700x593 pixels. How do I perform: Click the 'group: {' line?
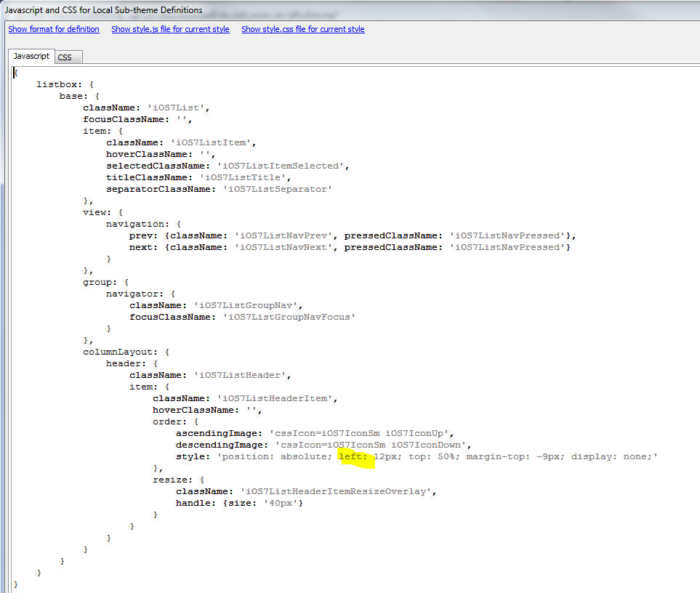(x=106, y=282)
